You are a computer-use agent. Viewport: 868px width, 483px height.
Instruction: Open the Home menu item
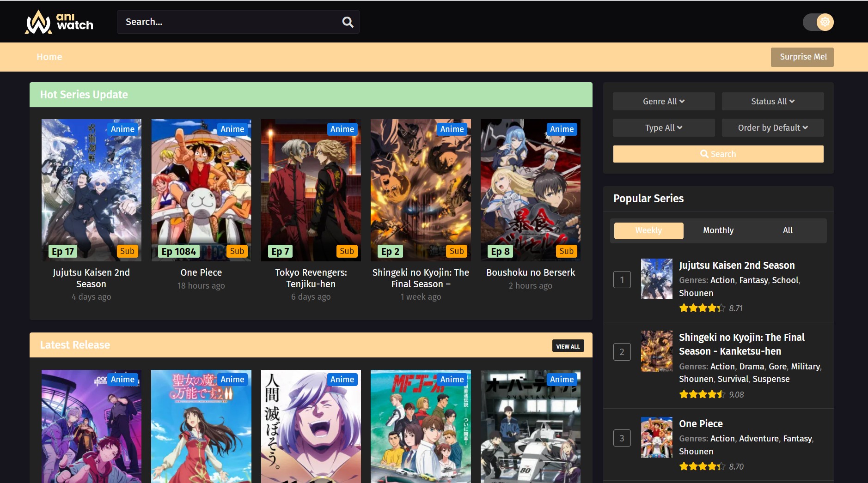49,57
